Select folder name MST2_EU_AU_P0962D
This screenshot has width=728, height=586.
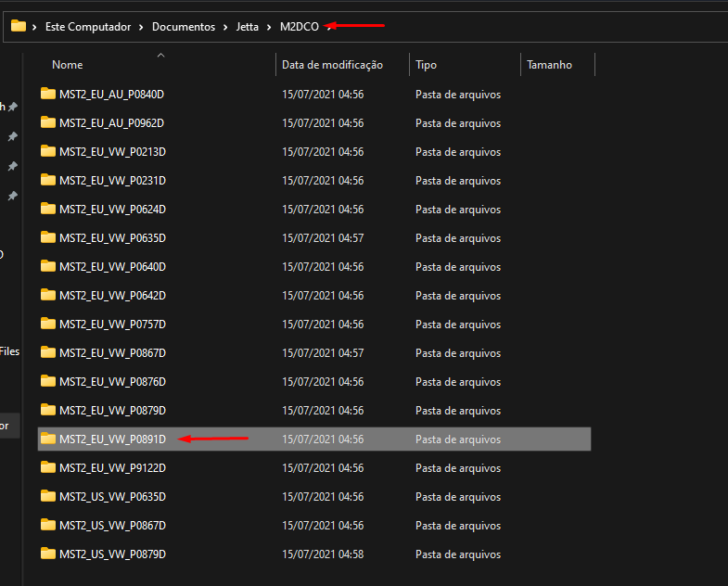[111, 123]
